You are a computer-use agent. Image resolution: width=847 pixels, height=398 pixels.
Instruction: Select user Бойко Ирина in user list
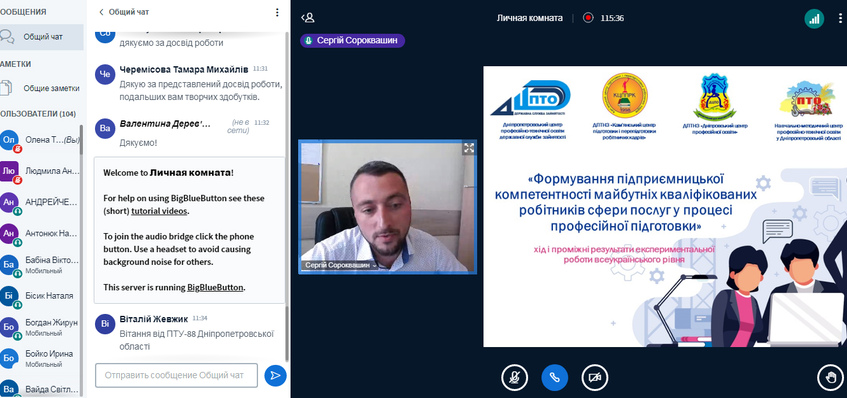[x=40, y=359]
